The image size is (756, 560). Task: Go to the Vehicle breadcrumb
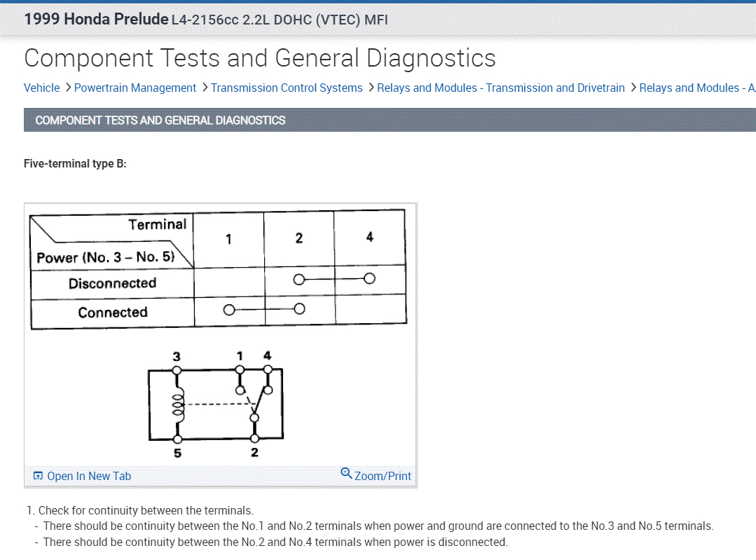[41, 88]
